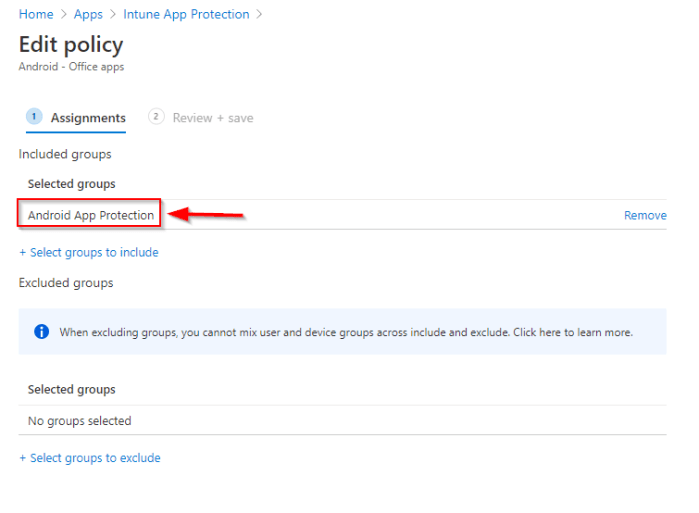Navigate to the Apps breadcrumb
This screenshot has width=699, height=513.
pos(88,15)
